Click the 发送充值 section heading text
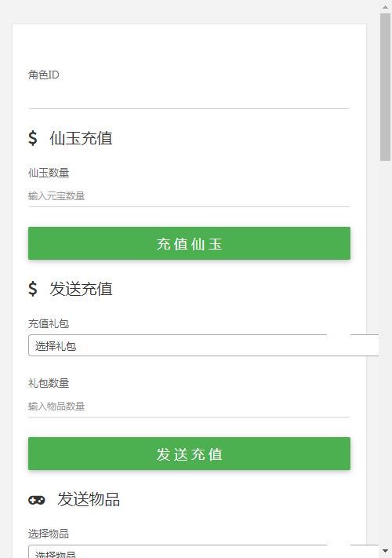 pos(81,289)
